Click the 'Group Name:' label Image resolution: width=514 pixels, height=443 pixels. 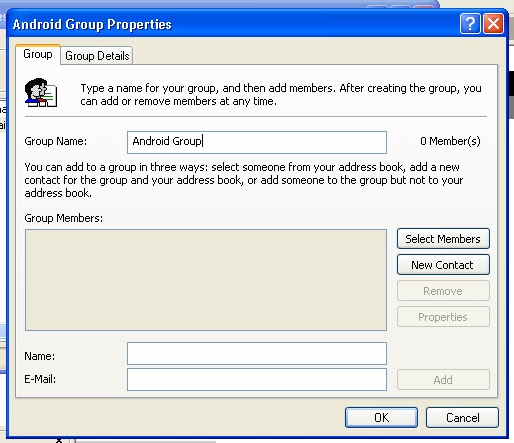56,141
